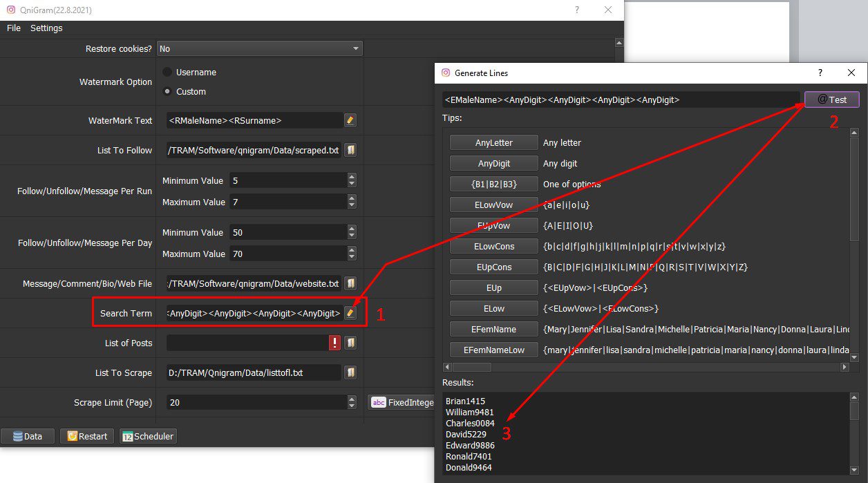This screenshot has width=868, height=483.
Task: Browse file for List To Follow
Action: point(350,150)
